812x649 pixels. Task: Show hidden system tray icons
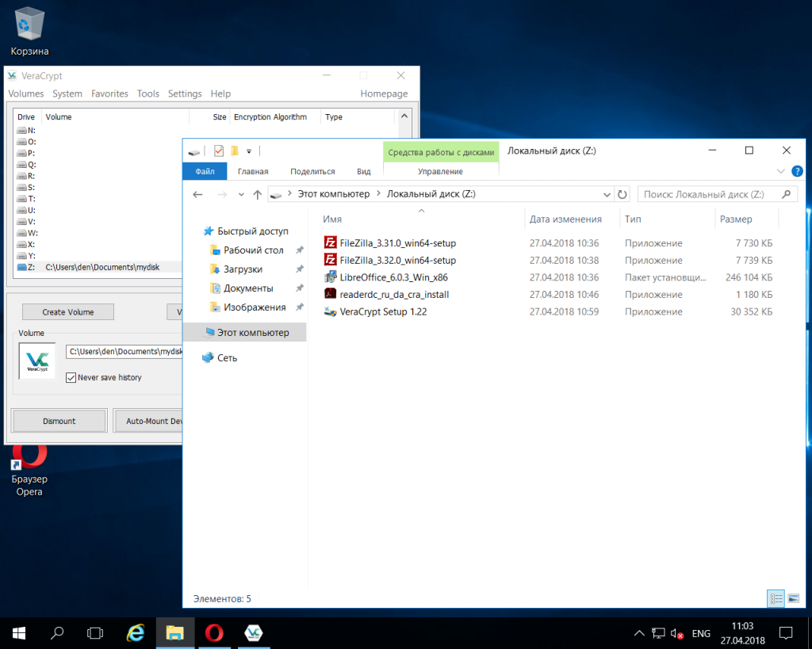point(639,633)
